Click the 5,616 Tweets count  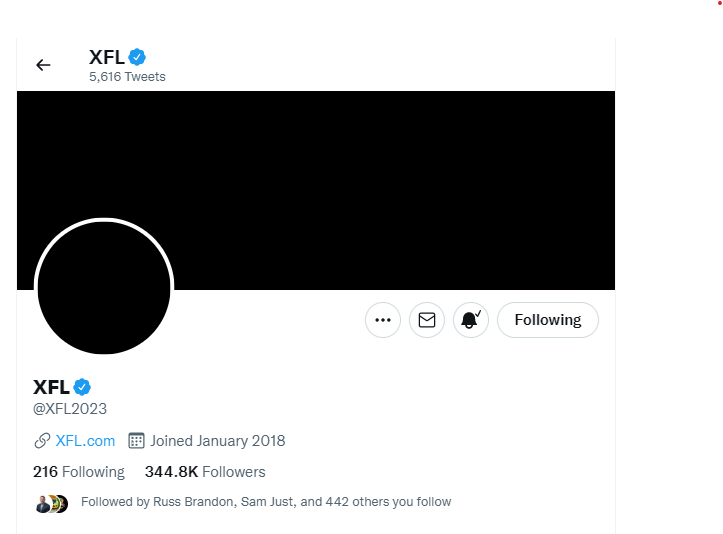[127, 77]
